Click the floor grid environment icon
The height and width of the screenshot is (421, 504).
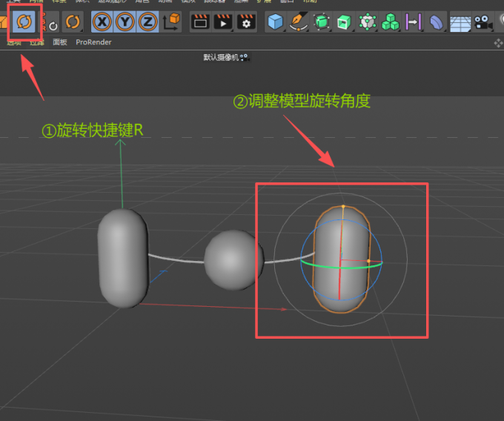tap(460, 22)
